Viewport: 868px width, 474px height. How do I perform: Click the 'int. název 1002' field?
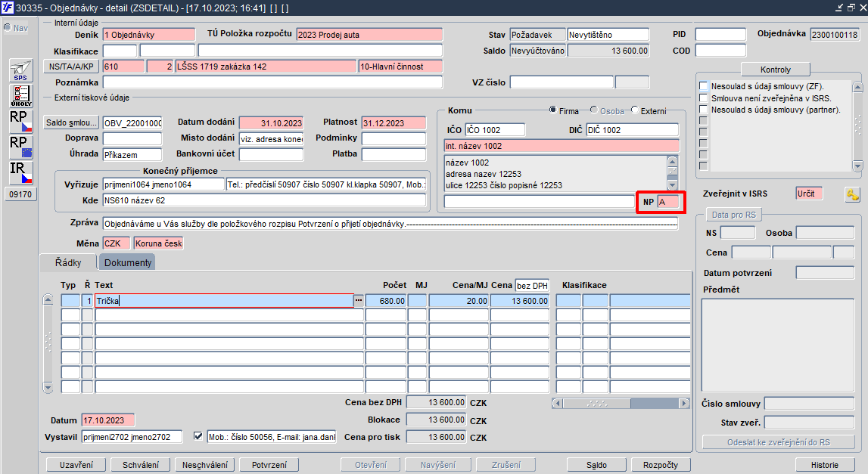(x=562, y=146)
